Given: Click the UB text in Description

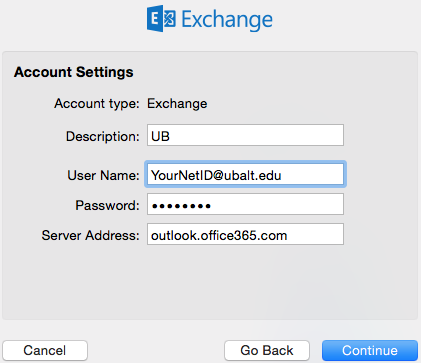Looking at the screenshot, I should tap(160, 136).
